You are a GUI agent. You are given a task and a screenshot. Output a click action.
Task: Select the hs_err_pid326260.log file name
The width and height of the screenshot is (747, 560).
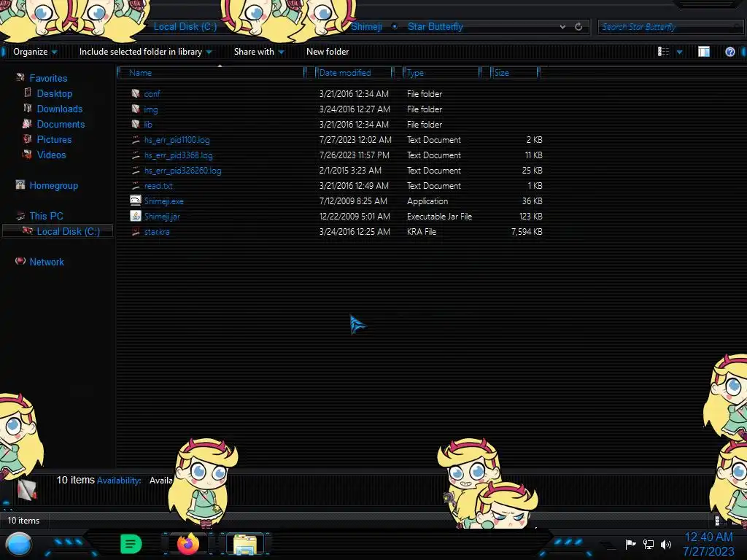point(182,171)
